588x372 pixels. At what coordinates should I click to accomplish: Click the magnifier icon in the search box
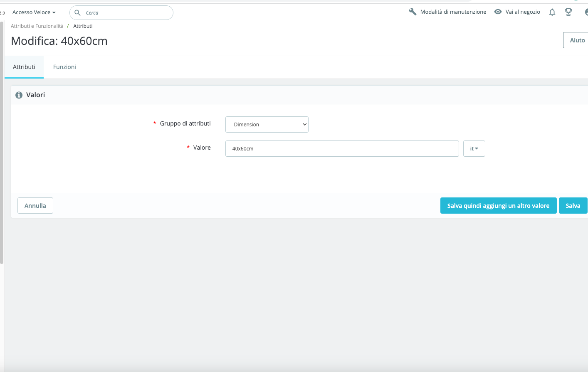tap(77, 12)
